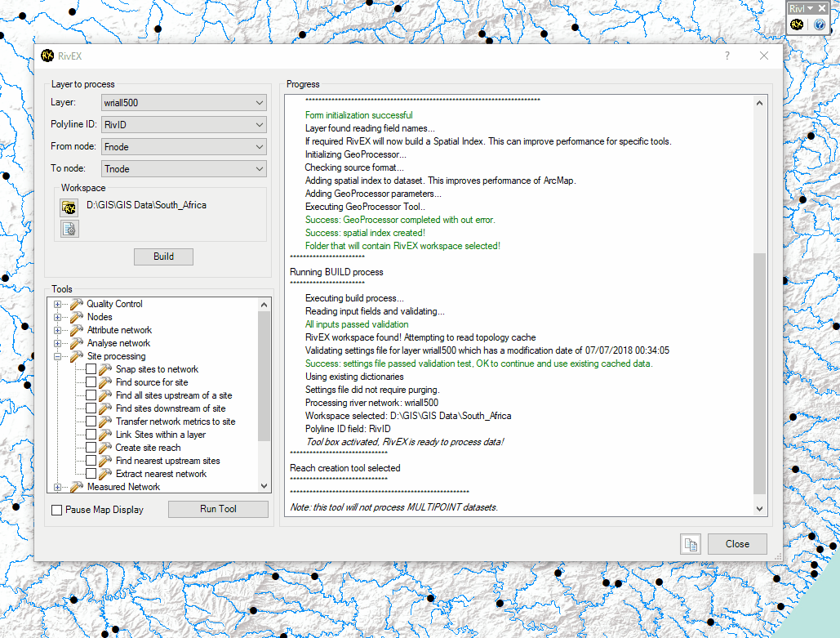Check the Find source for site box
This screenshot has width=840, height=638.
point(91,382)
